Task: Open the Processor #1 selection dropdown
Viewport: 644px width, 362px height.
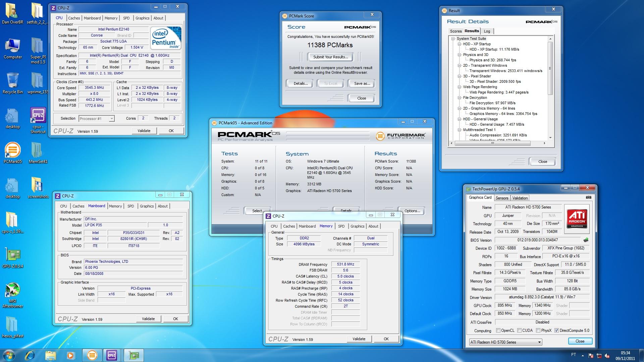Action: [97, 119]
